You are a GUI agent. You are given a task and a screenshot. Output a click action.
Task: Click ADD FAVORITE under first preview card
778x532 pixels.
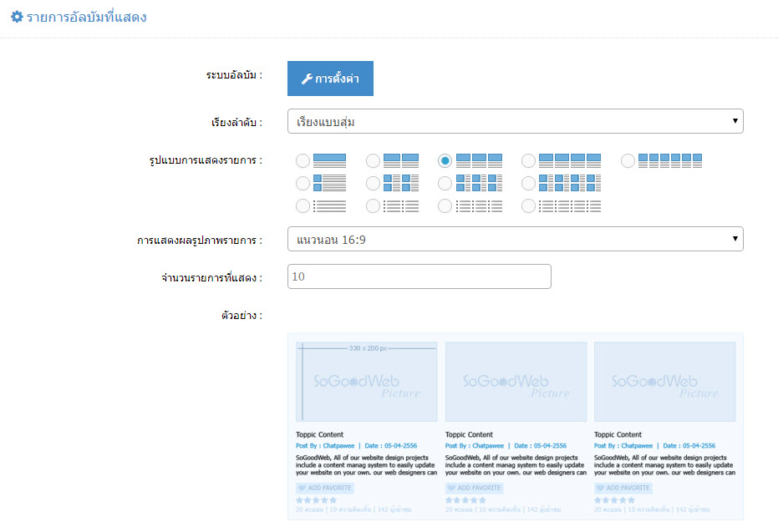pyautogui.click(x=325, y=488)
